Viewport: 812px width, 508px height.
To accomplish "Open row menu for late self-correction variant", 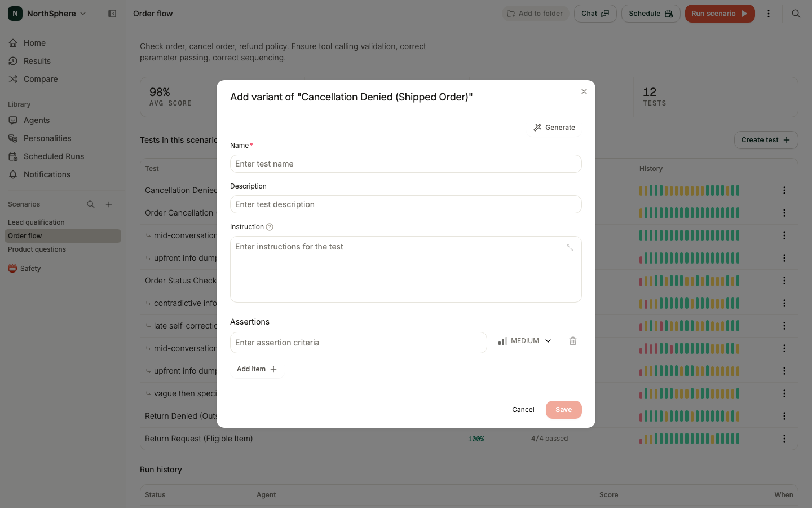I will coord(784,326).
